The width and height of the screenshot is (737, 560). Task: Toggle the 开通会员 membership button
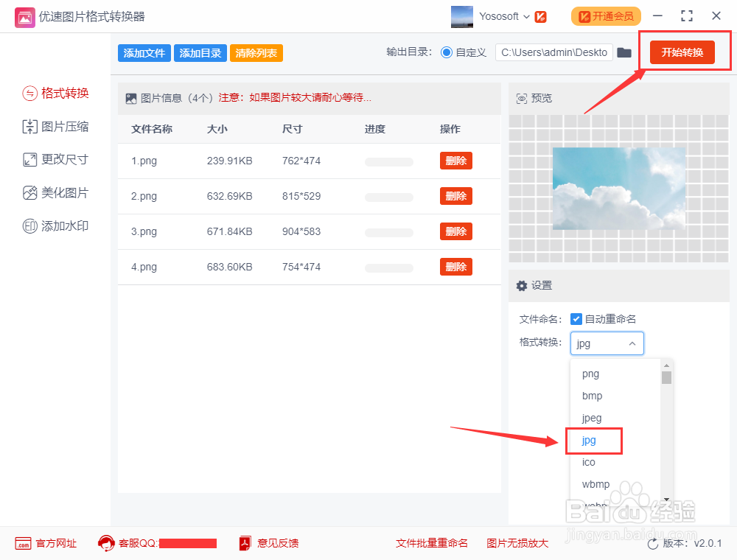[606, 15]
